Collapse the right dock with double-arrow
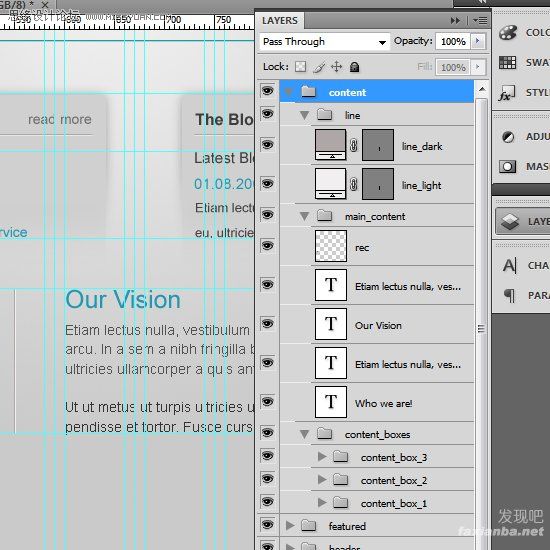Viewport: 550px width, 550px height. pyautogui.click(x=483, y=2)
